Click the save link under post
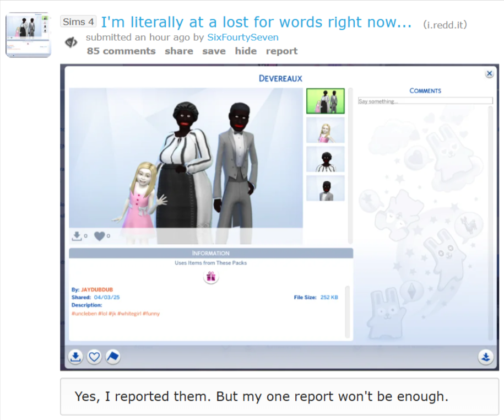This screenshot has height=420, width=504. pos(214,51)
